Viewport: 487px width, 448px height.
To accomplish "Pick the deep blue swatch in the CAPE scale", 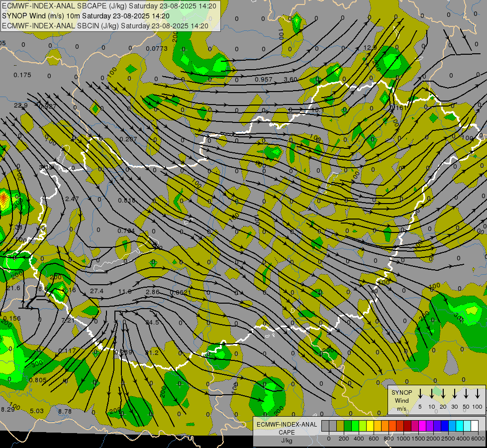I will click(x=445, y=426).
